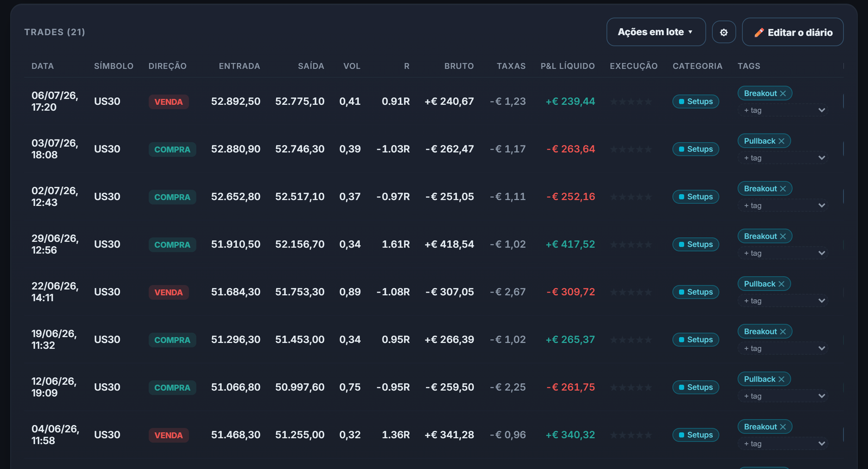Click VENDA badge on 06/07/26 trade
This screenshot has height=469, width=868.
(x=169, y=102)
